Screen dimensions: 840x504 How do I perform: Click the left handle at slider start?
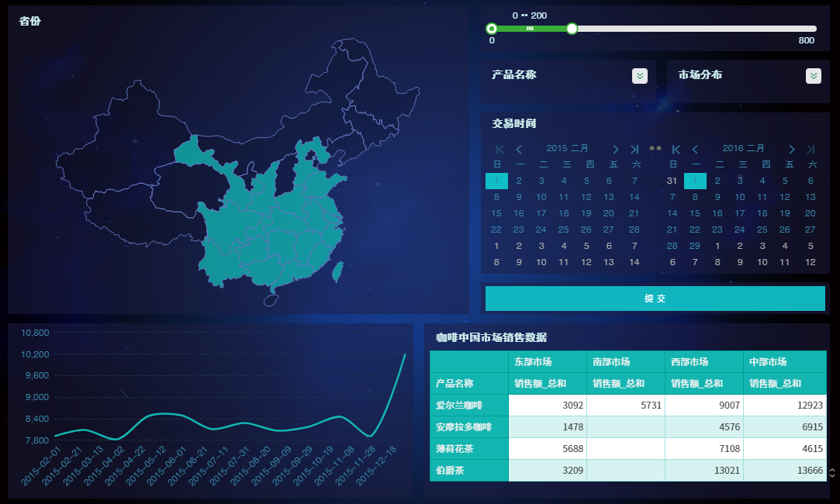491,29
